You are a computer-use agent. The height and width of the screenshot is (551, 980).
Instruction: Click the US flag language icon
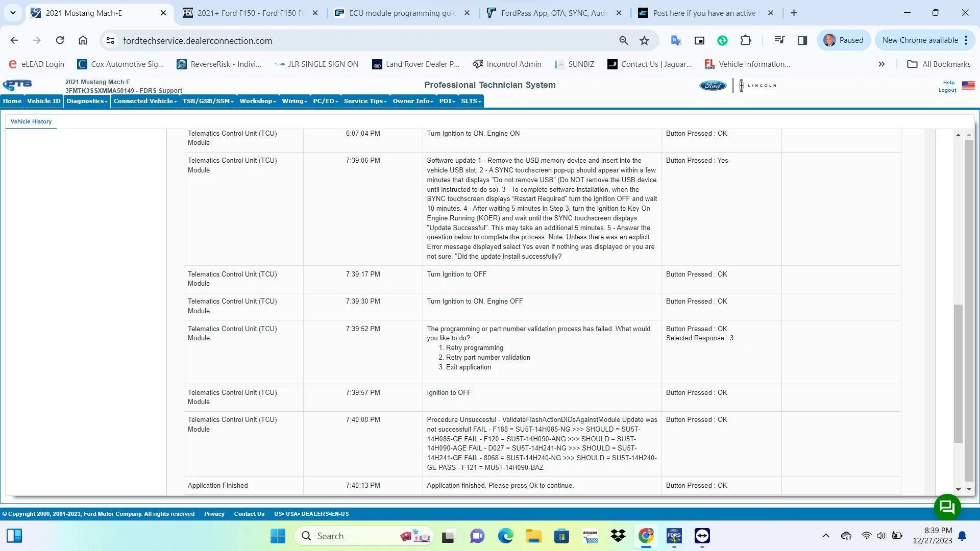click(x=968, y=86)
